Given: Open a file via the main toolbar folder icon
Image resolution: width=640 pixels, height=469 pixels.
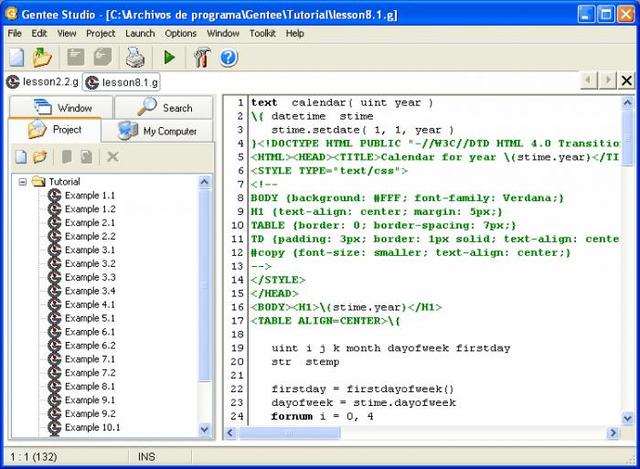Looking at the screenshot, I should pyautogui.click(x=42, y=58).
